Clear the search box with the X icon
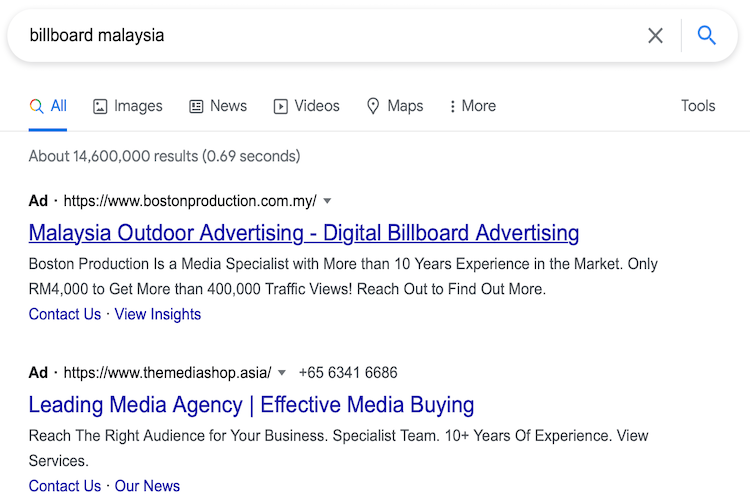 pyautogui.click(x=655, y=35)
